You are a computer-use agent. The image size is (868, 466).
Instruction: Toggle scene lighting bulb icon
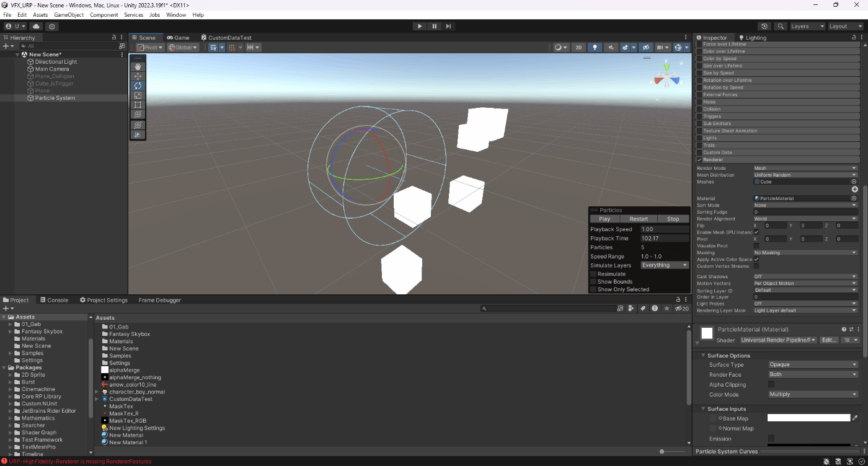(595, 47)
